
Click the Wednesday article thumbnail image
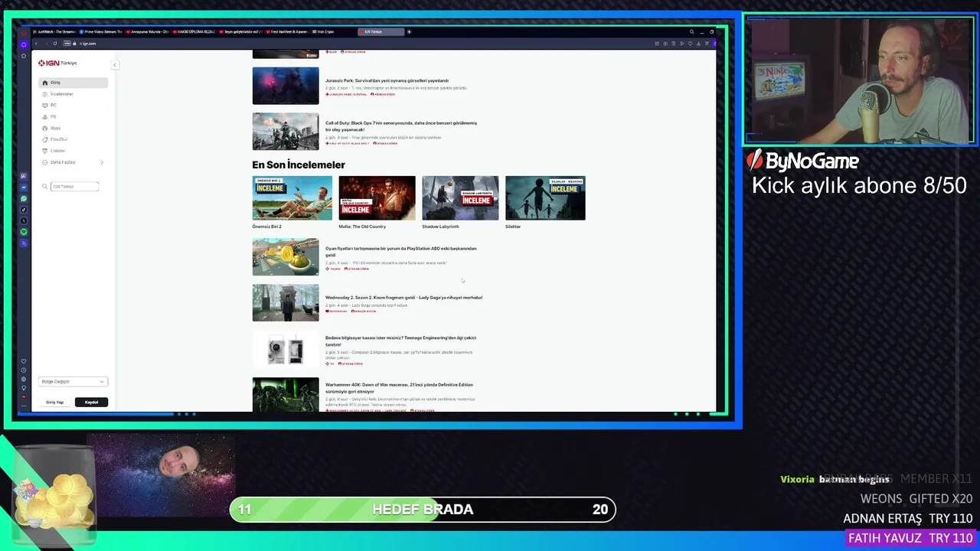[x=286, y=303]
